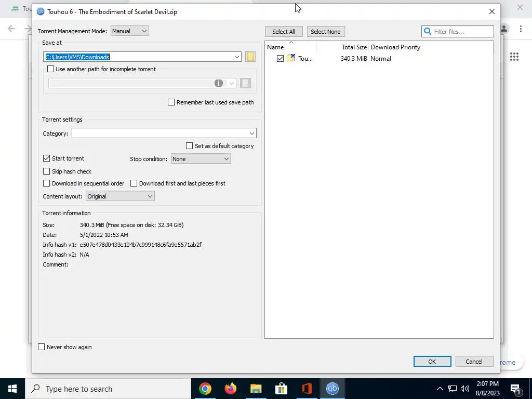Screen dimensions: 532x399
Task: Enable Skip hash check
Action: [46, 171]
